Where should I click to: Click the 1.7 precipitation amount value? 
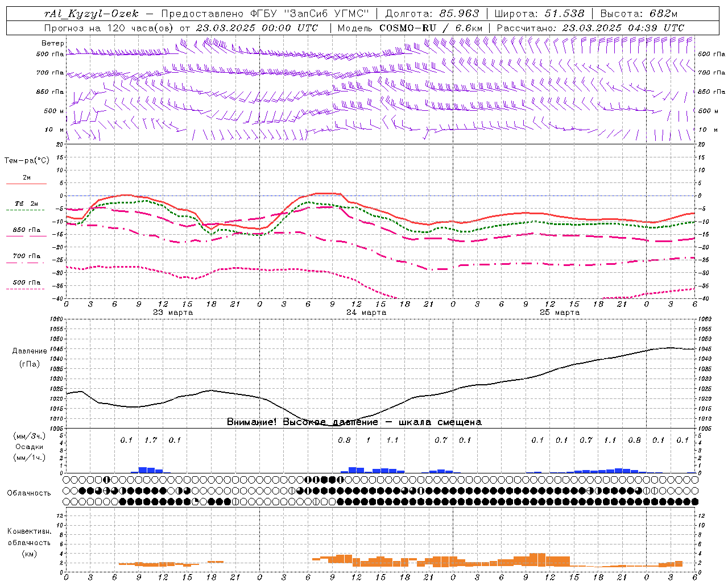coord(151,440)
